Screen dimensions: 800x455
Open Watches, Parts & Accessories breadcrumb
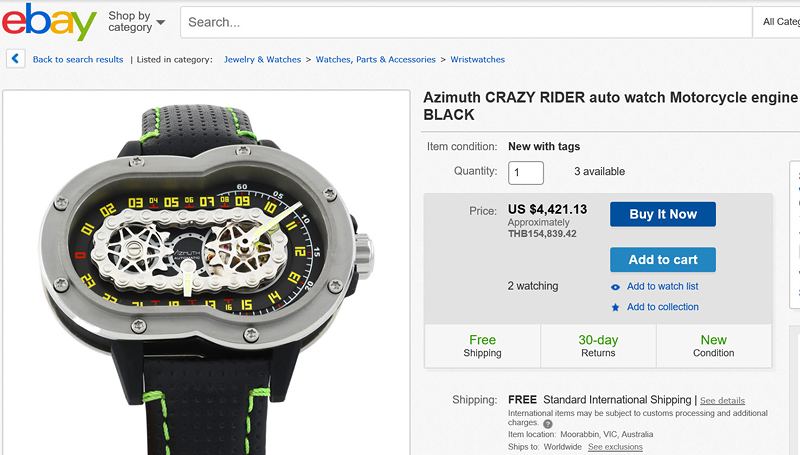pyautogui.click(x=376, y=60)
